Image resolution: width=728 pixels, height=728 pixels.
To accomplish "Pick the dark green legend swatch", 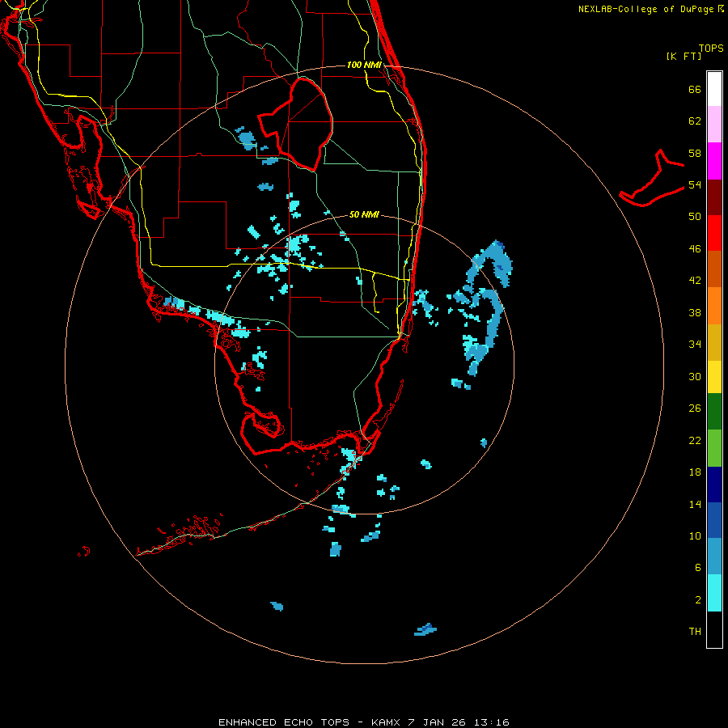I will pyautogui.click(x=714, y=412).
